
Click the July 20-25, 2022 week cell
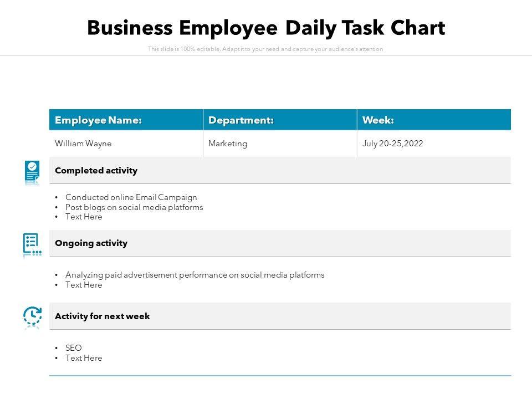(x=393, y=144)
